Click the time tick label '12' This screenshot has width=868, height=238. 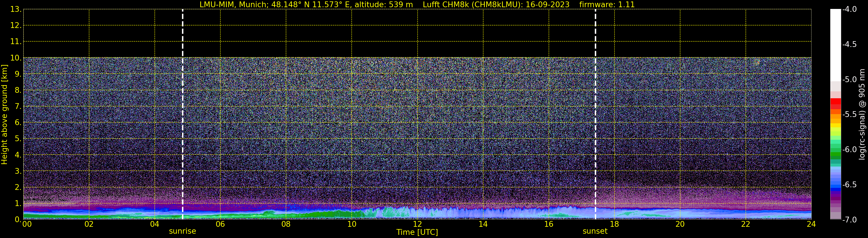(417, 224)
